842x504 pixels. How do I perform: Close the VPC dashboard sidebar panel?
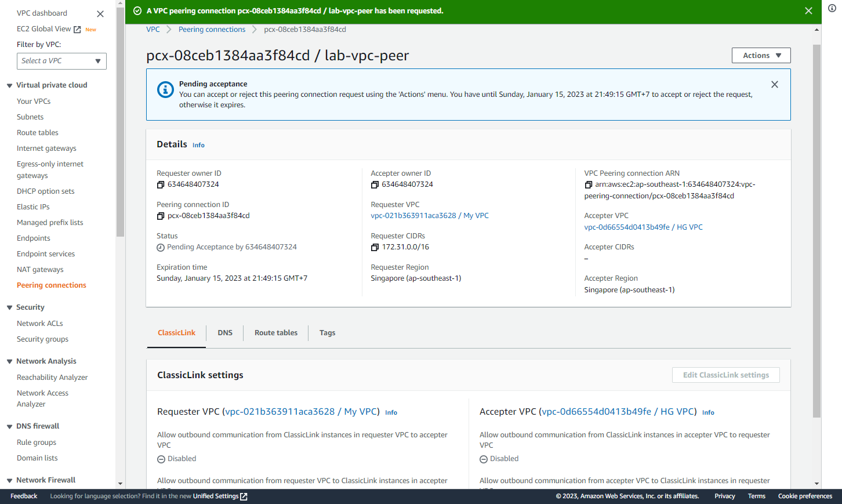coord(100,14)
